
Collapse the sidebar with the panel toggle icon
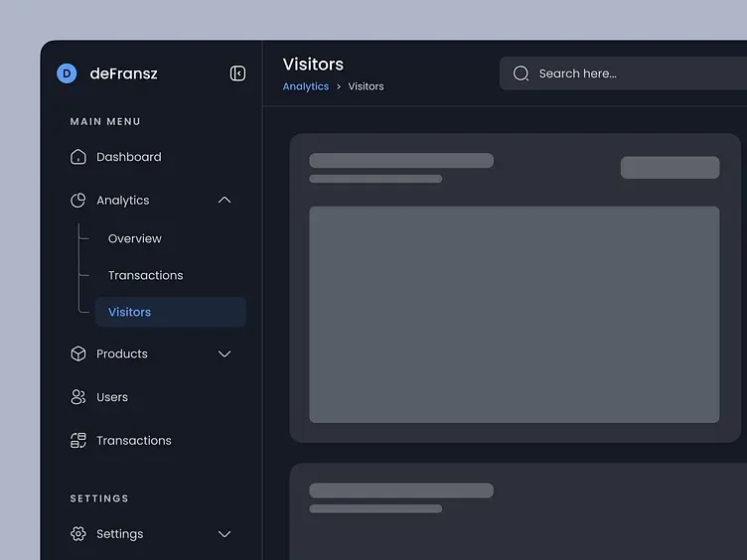pyautogui.click(x=237, y=73)
